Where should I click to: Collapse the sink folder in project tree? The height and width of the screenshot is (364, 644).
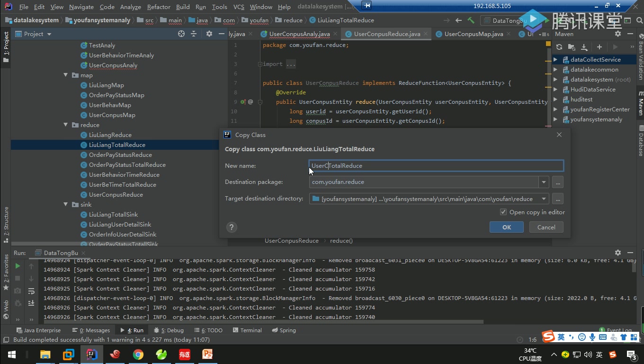66,205
